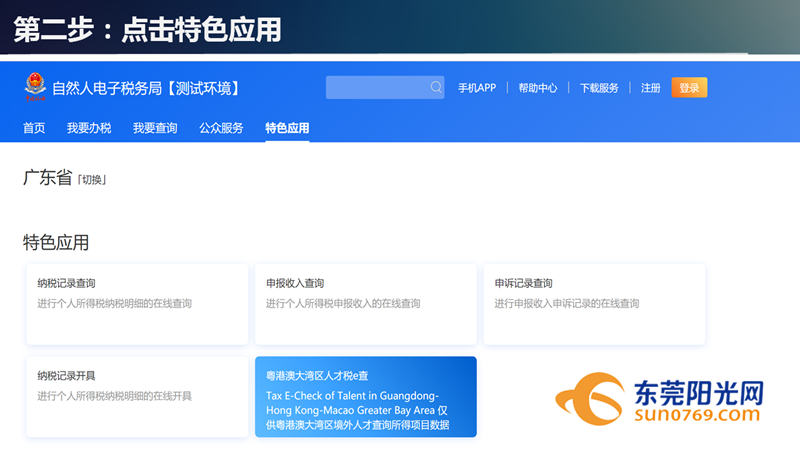Open 下载服务 download services
Viewport: 800px width, 450px height.
[x=599, y=88]
